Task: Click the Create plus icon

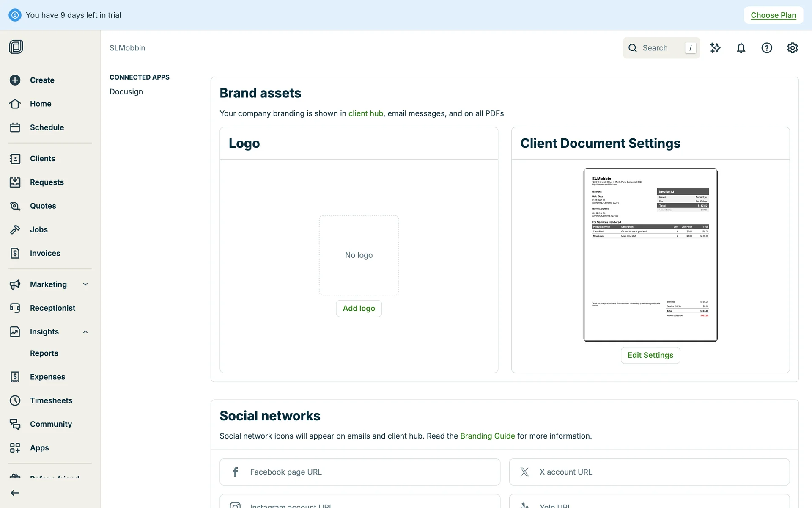Action: click(x=15, y=80)
